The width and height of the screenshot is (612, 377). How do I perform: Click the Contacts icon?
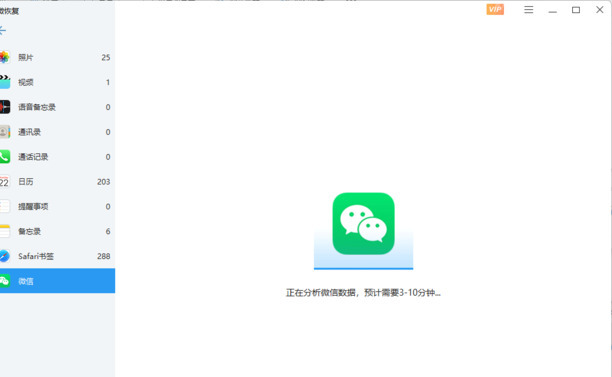click(x=5, y=132)
